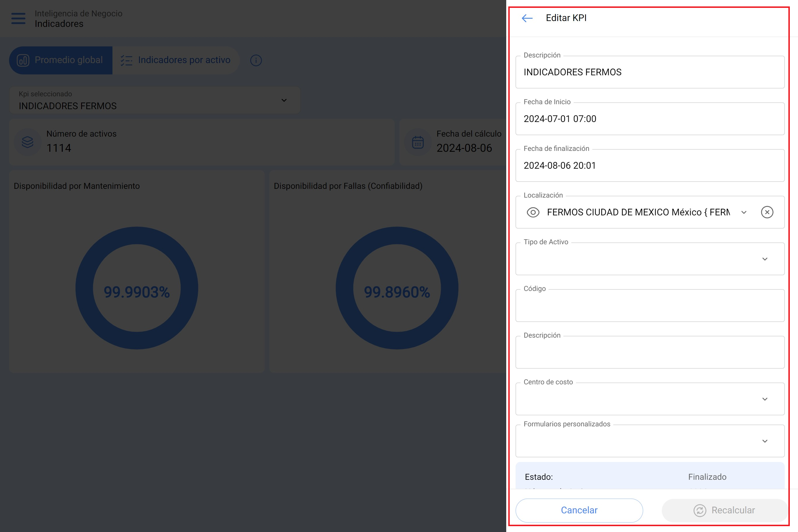Click the Disponibilidad por Mantenimiento donut chart

point(137,288)
